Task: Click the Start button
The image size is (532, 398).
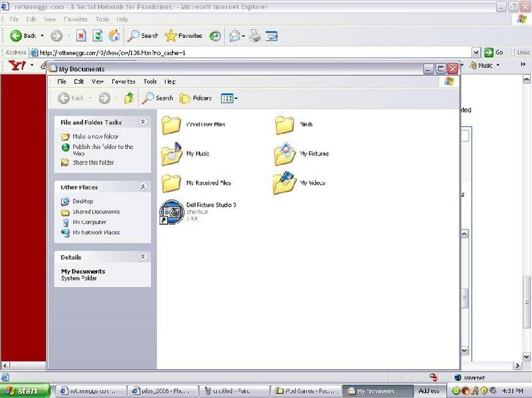Action: 25,391
